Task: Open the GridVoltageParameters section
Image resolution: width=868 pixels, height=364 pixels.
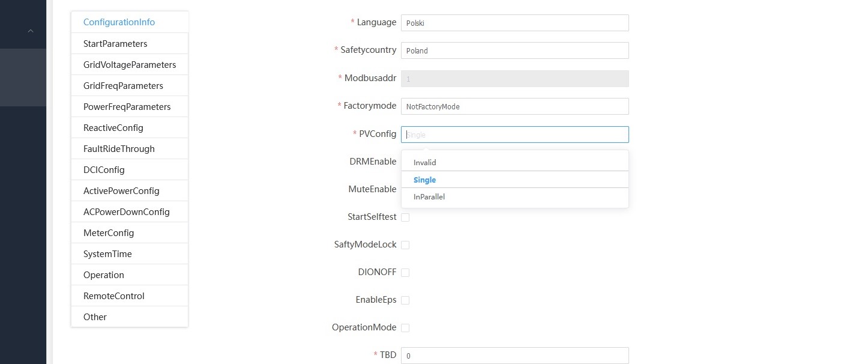Action: coord(130,65)
